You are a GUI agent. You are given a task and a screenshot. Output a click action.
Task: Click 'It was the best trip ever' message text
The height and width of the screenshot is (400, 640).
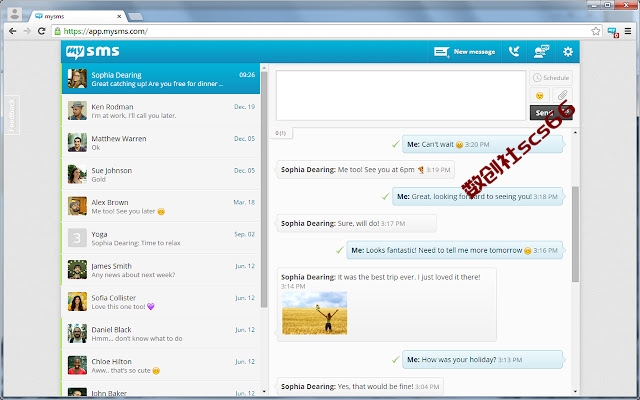click(408, 277)
